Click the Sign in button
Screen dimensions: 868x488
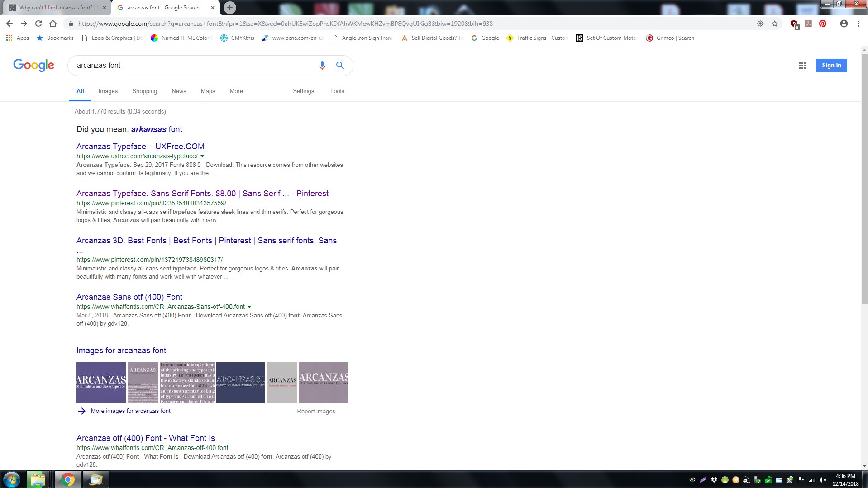pos(831,66)
